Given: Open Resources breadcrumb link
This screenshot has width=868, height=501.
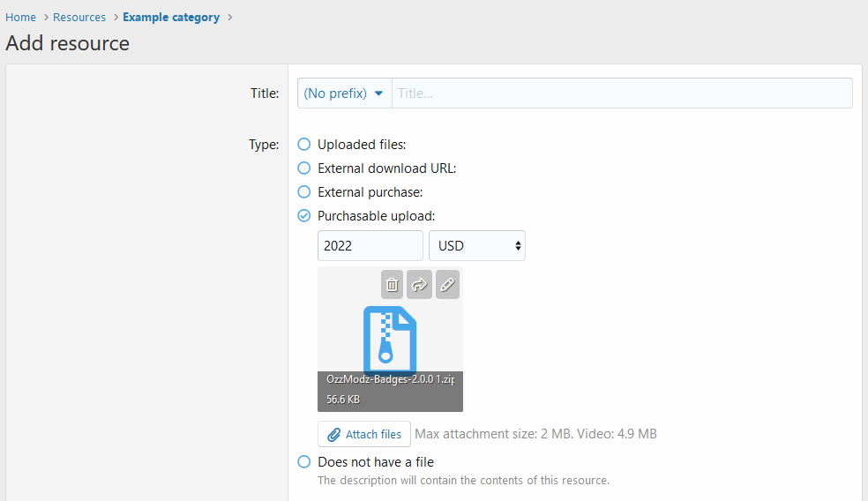Looking at the screenshot, I should pyautogui.click(x=79, y=18).
